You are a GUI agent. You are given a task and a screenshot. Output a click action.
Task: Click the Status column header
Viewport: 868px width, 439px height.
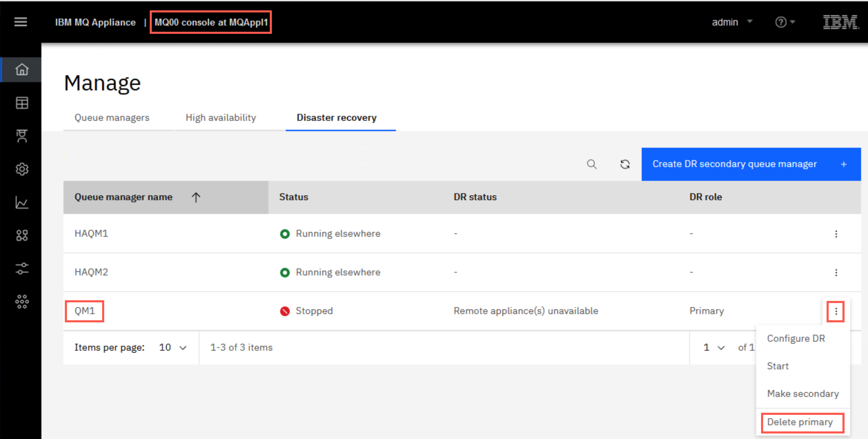[294, 197]
